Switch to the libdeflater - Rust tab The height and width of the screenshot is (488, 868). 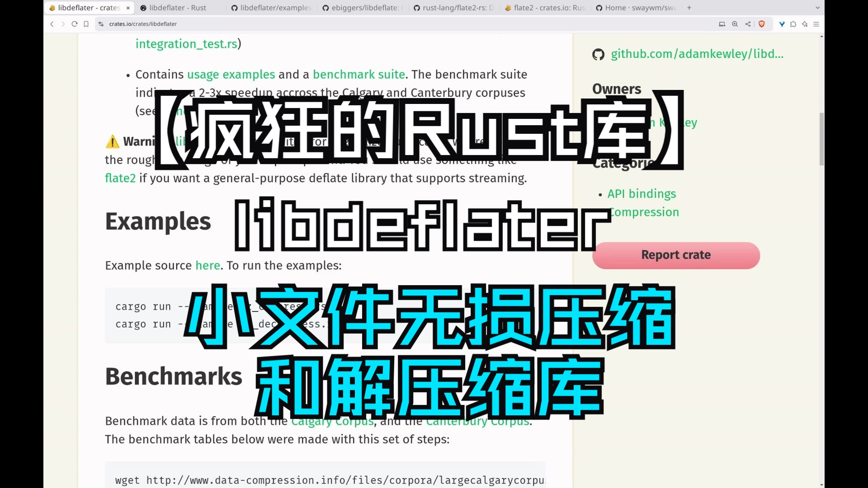pos(178,8)
